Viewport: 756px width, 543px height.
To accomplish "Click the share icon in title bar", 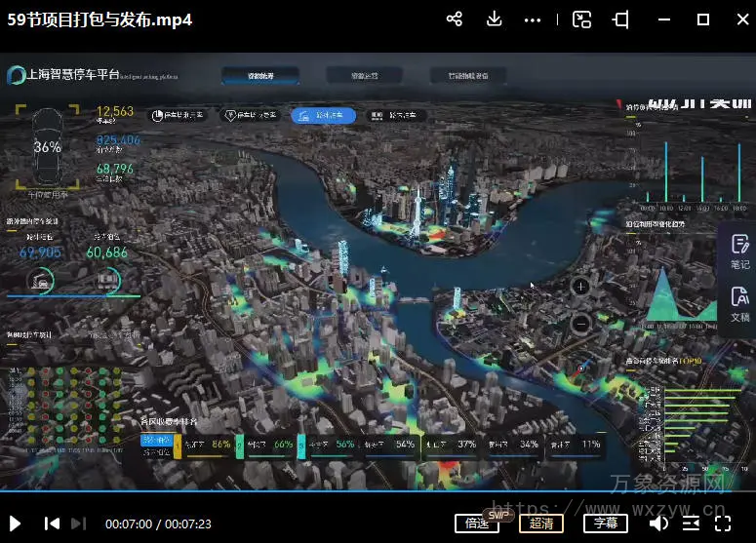I will 454,19.
